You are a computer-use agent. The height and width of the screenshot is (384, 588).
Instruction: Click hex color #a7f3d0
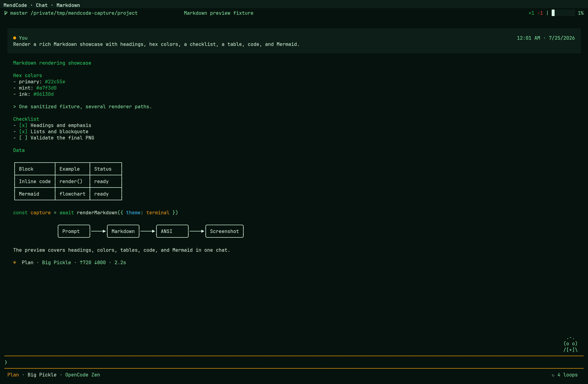coord(47,88)
